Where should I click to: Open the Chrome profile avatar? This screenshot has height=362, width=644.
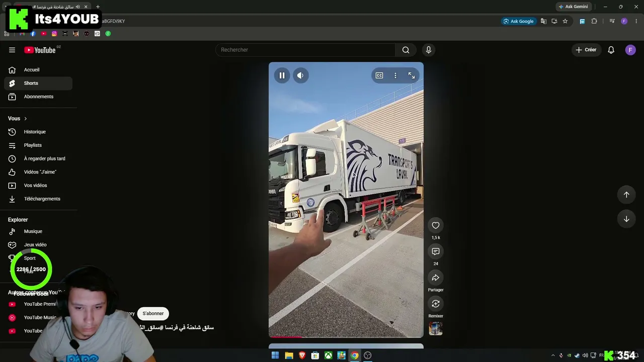point(624,21)
